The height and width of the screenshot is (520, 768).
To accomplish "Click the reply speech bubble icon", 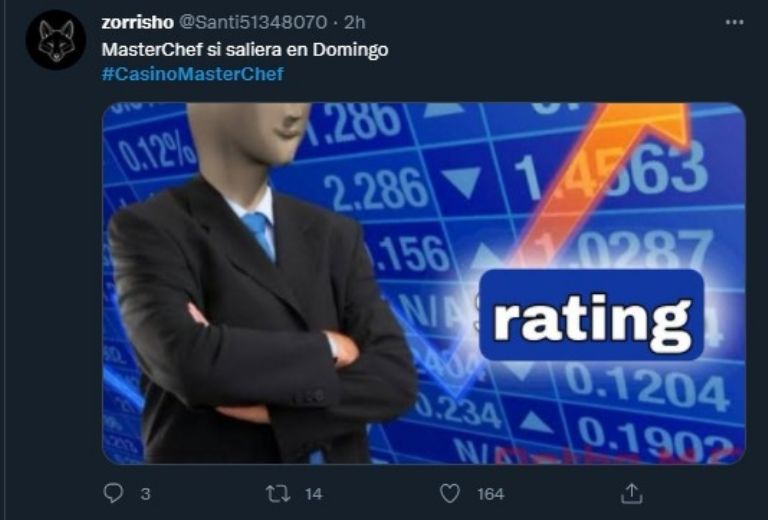I will (x=113, y=493).
